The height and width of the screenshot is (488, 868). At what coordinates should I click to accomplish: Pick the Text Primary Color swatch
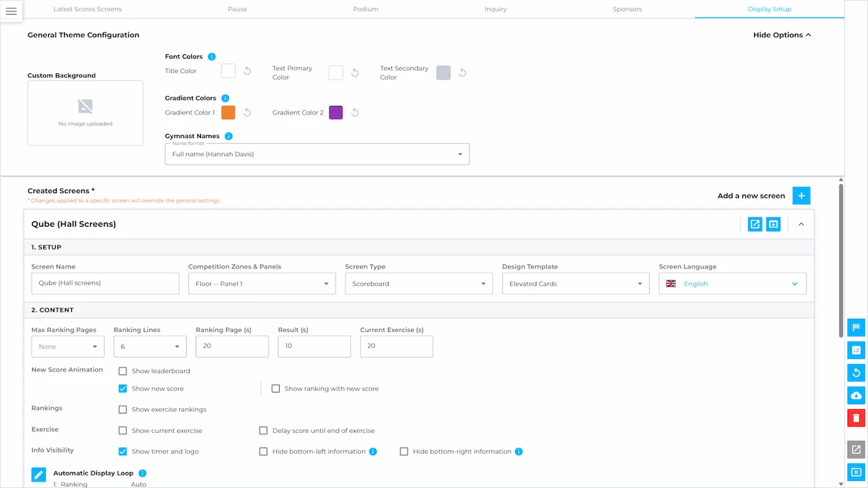tap(336, 73)
